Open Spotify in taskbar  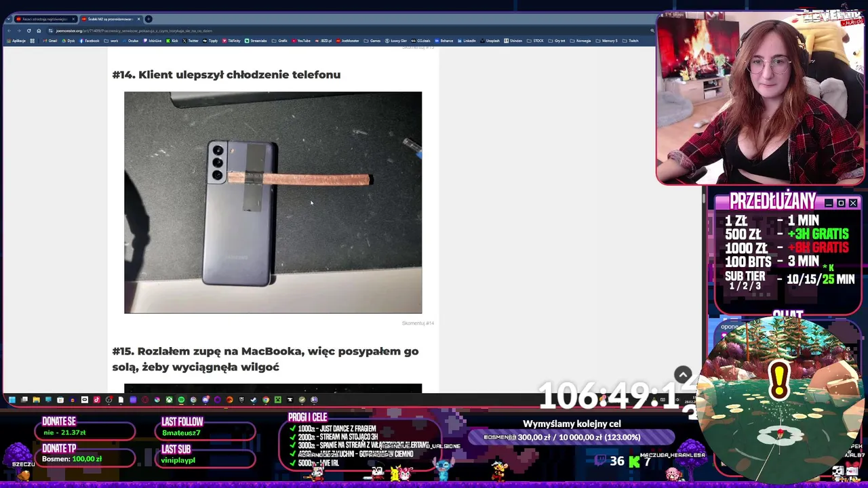(181, 400)
